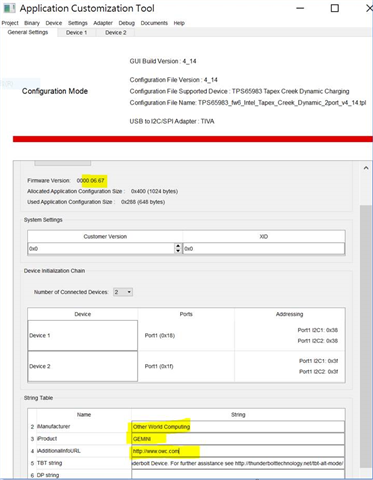
Task: Select the Device 1 table cell
Action: tap(83, 335)
